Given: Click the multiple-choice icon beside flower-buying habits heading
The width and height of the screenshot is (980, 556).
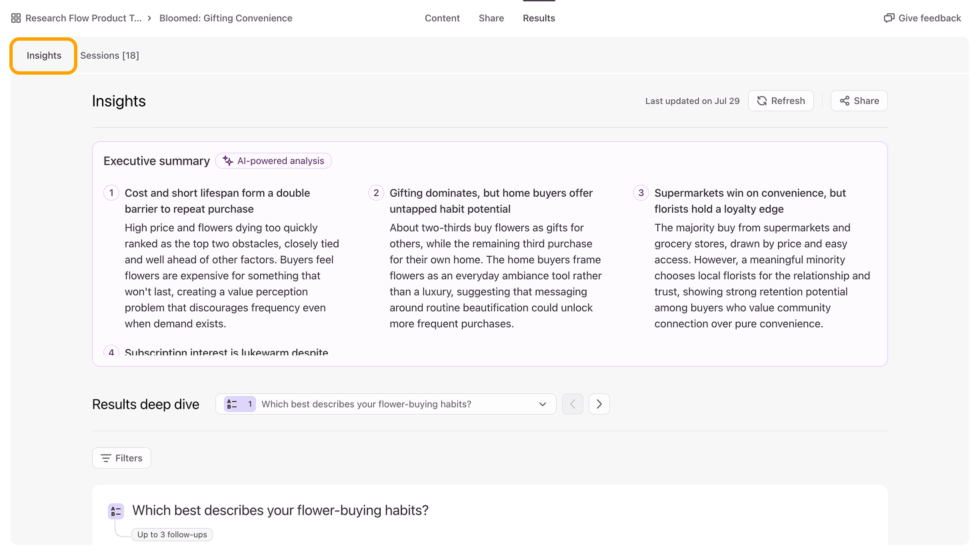Looking at the screenshot, I should (116, 511).
